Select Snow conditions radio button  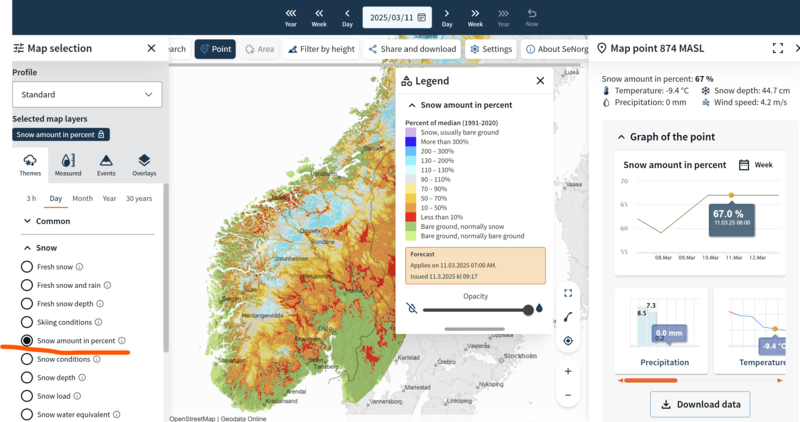27,359
